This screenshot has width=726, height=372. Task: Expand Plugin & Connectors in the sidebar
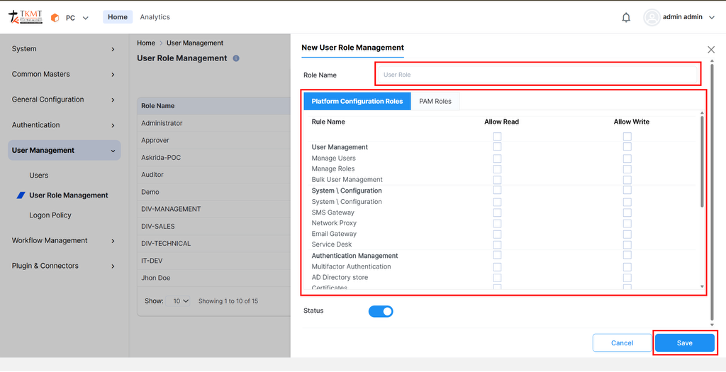[x=64, y=266]
